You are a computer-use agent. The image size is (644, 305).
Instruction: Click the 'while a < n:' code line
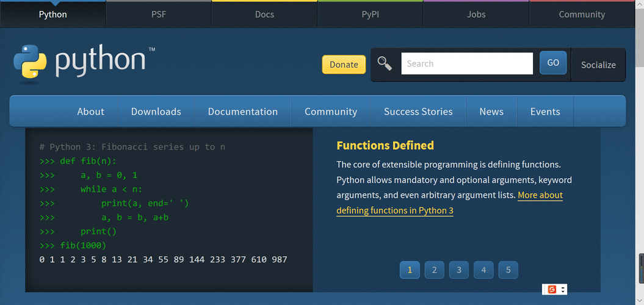coord(91,189)
